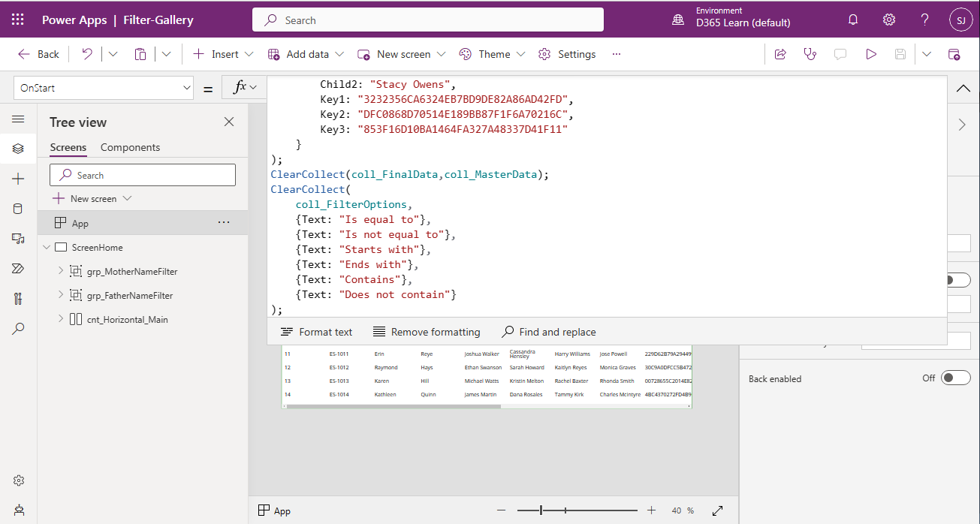Toggle the left hamburger menu
The width and height of the screenshot is (980, 524).
19,119
